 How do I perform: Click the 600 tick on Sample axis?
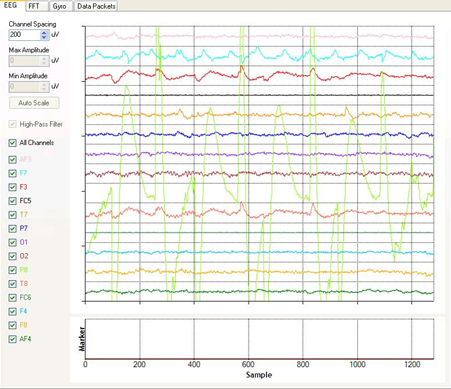click(248, 364)
